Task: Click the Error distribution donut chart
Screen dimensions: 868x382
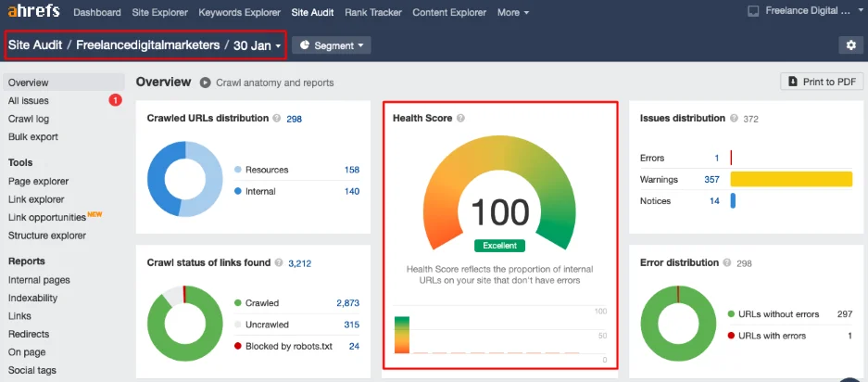Action: (678, 324)
